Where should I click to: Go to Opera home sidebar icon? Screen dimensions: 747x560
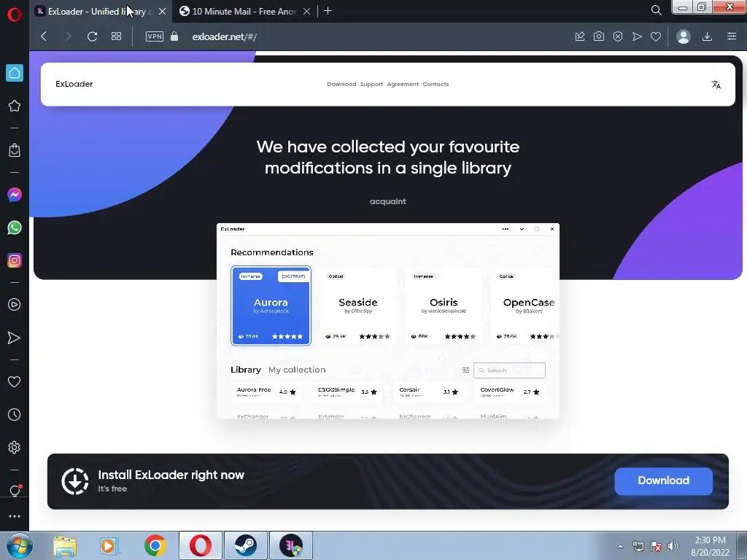pyautogui.click(x=15, y=73)
